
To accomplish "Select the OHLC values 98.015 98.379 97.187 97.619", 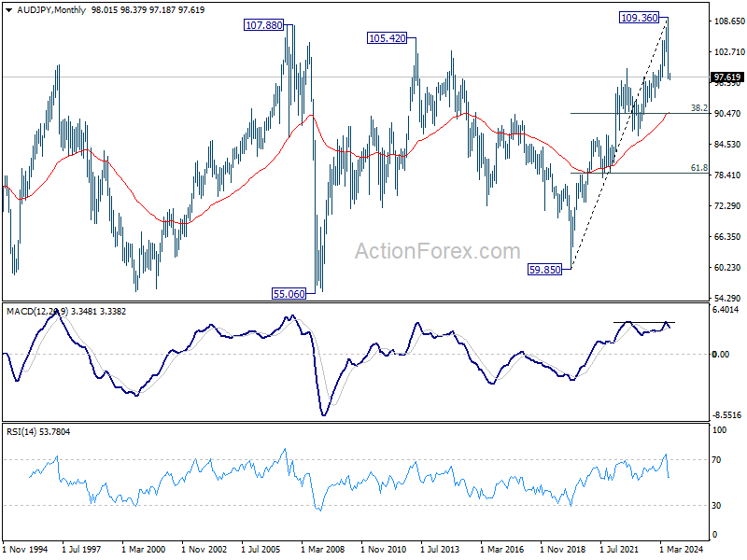I will [x=148, y=10].
